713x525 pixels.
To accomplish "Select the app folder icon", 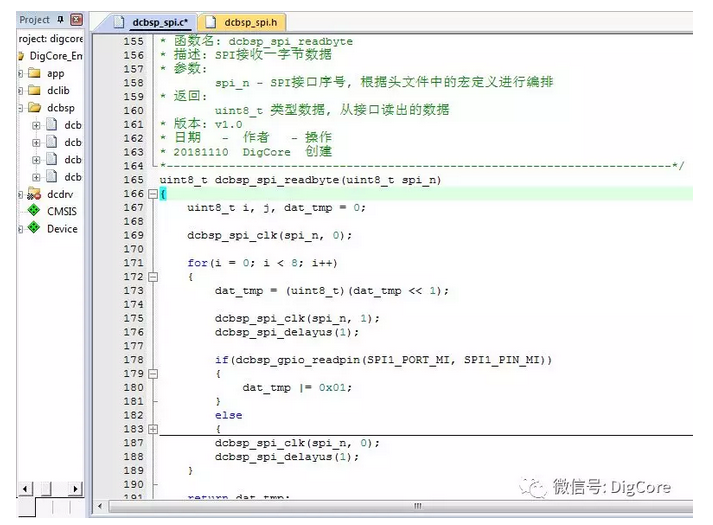I will pos(34,73).
